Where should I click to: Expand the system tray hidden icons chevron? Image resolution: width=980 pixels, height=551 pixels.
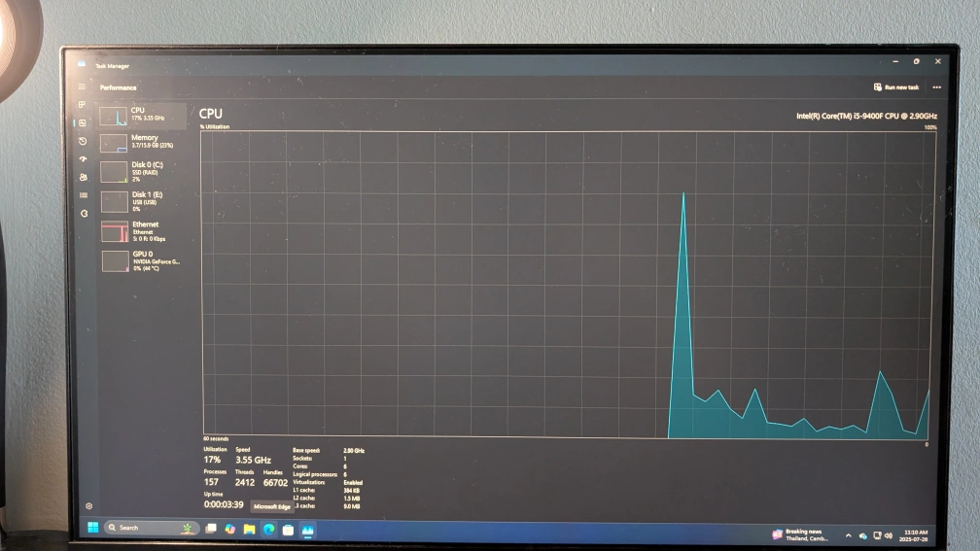[848, 534]
